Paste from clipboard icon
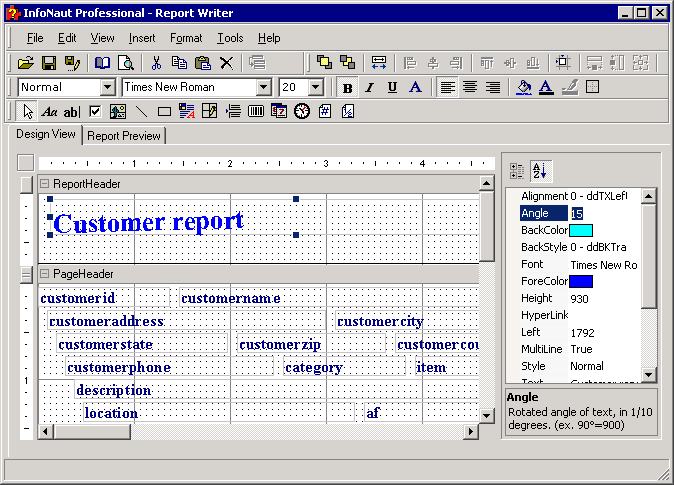Image resolution: width=674 pixels, height=485 pixels. click(202, 63)
